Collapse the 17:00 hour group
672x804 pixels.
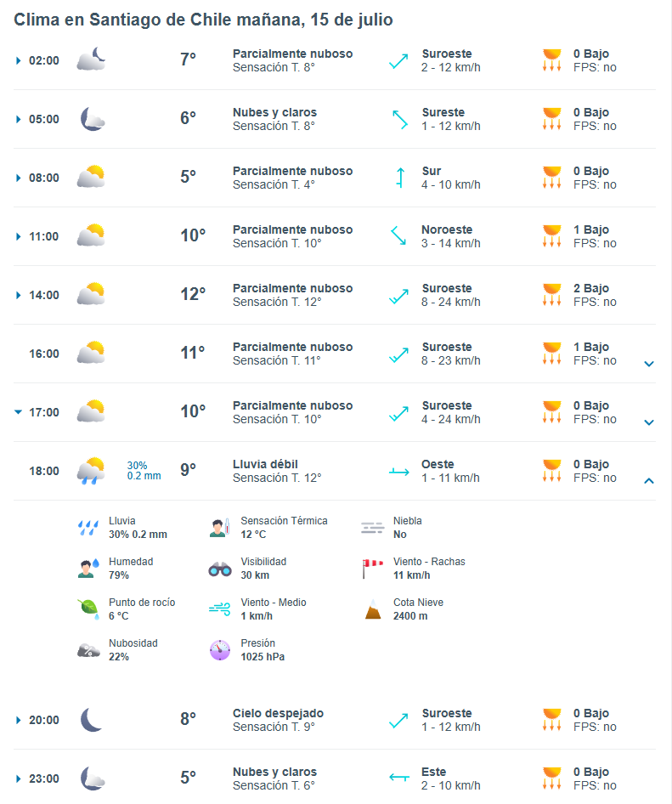(x=19, y=412)
